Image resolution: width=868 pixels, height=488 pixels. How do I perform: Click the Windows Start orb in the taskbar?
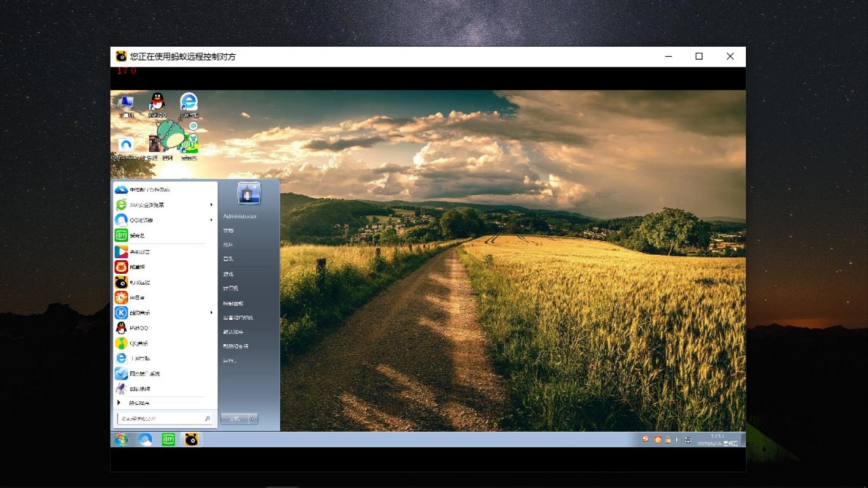point(121,440)
